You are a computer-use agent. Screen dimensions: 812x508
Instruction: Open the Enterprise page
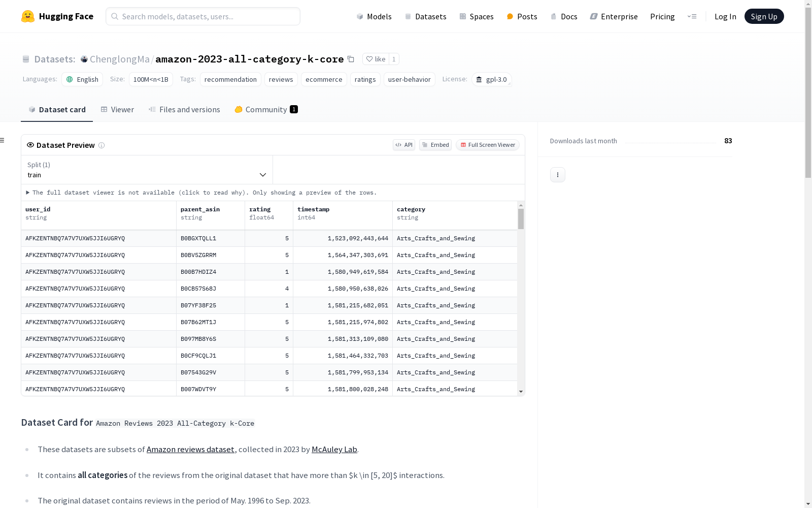point(614,16)
